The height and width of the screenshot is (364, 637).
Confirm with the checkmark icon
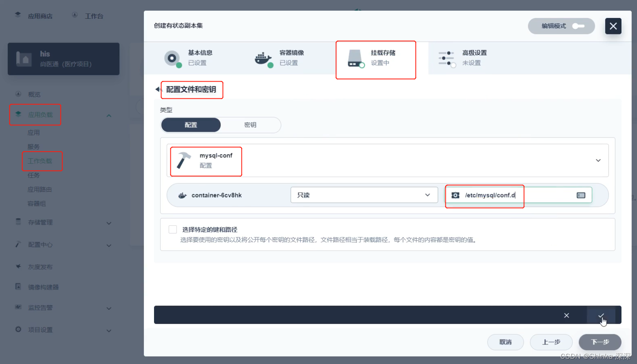(601, 315)
